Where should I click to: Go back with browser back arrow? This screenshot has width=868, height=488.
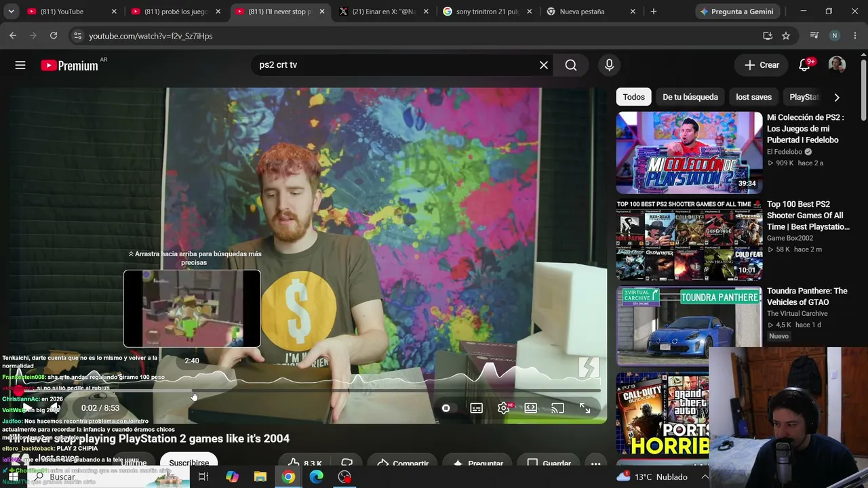tap(13, 36)
